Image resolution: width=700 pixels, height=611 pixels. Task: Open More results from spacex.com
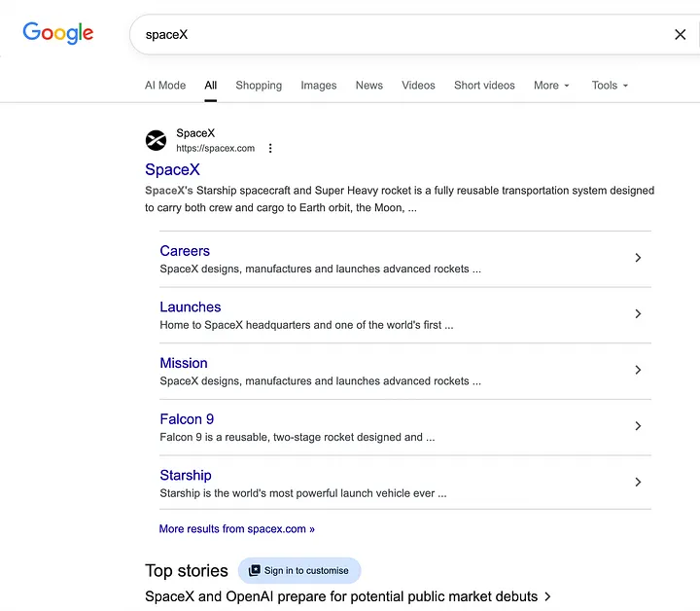237,529
